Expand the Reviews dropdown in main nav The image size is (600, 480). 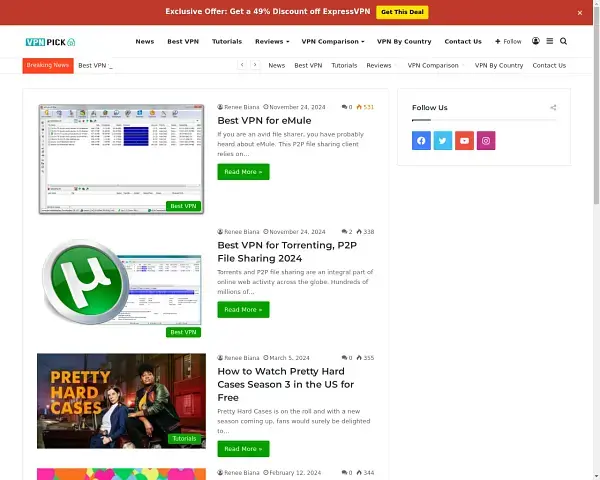click(272, 42)
